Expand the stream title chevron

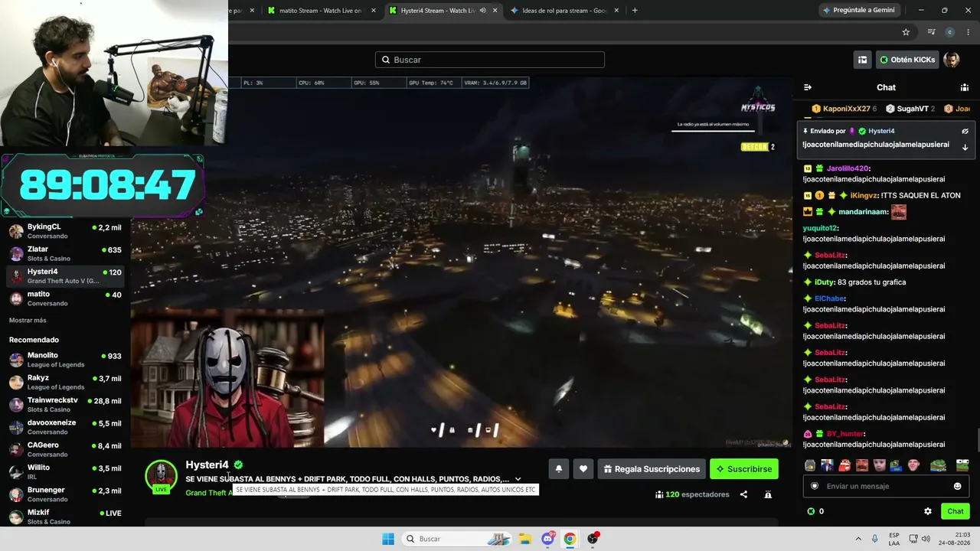(518, 479)
